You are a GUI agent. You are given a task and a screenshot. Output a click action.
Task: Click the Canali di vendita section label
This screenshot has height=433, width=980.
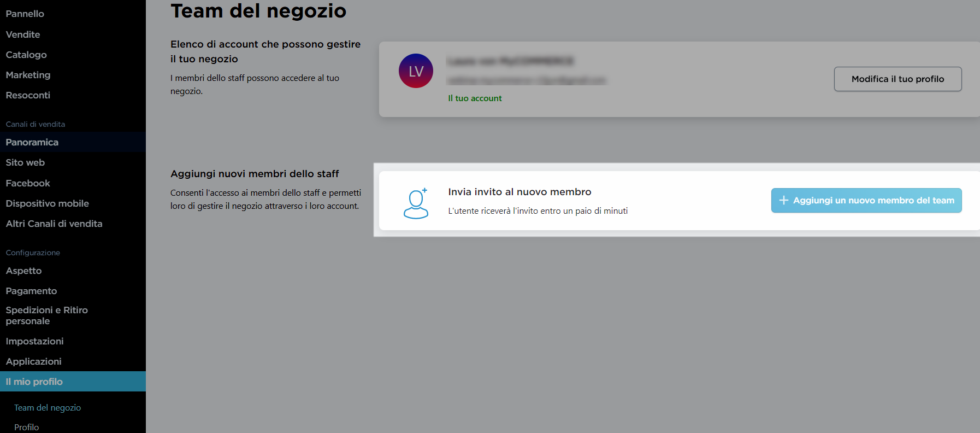36,124
